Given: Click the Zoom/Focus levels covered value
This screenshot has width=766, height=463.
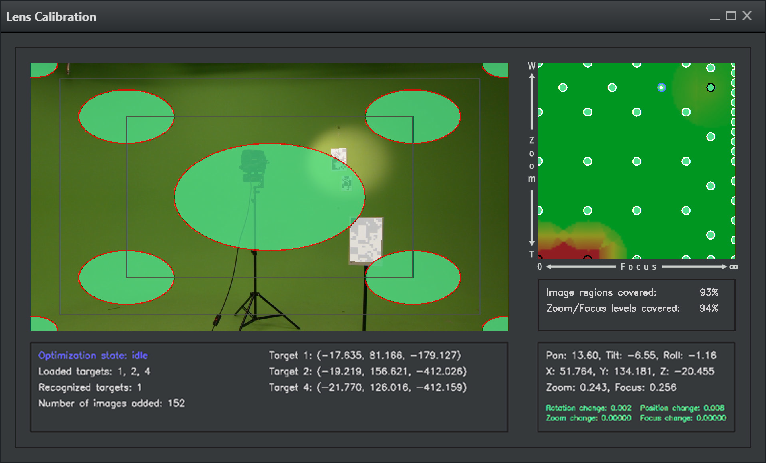Looking at the screenshot, I should click(709, 308).
